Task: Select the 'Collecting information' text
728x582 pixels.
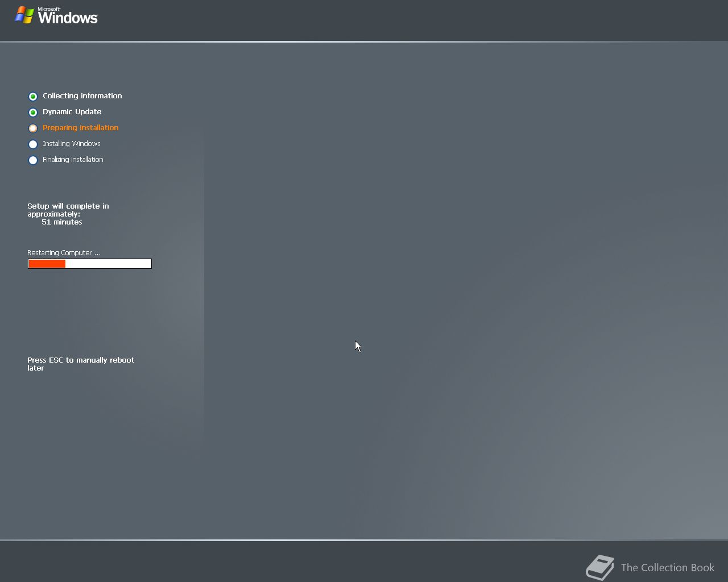Action: point(82,96)
